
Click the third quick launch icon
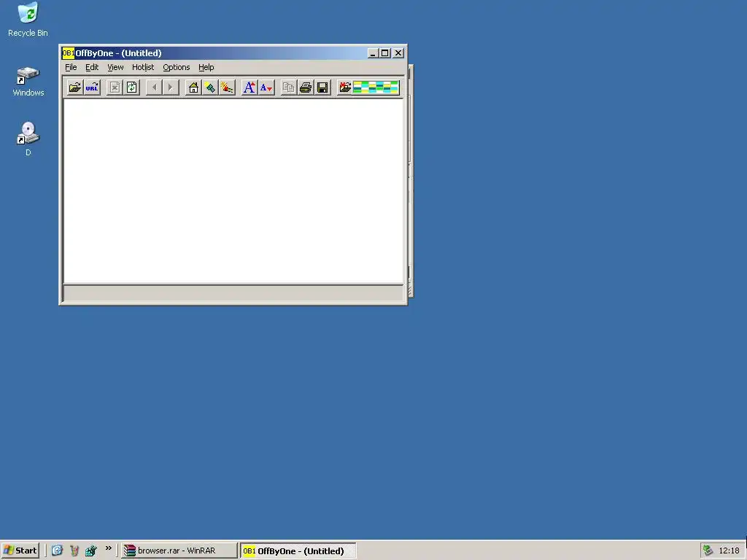click(91, 551)
